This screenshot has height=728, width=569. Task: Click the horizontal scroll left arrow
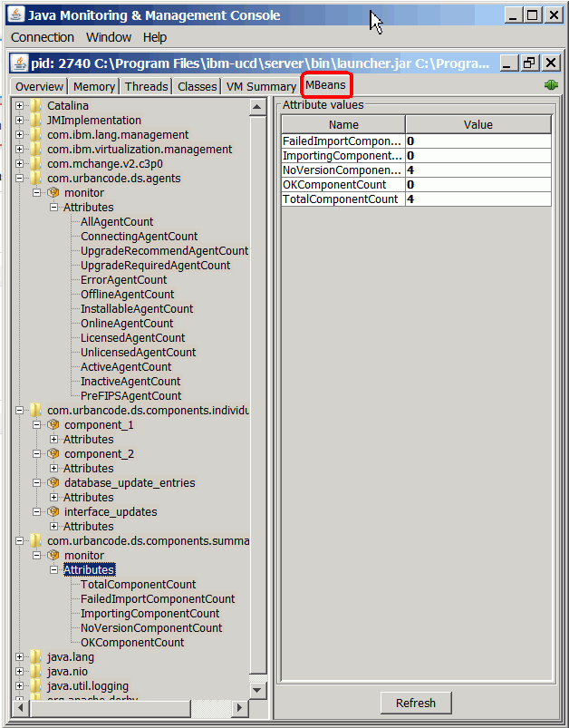(20, 708)
